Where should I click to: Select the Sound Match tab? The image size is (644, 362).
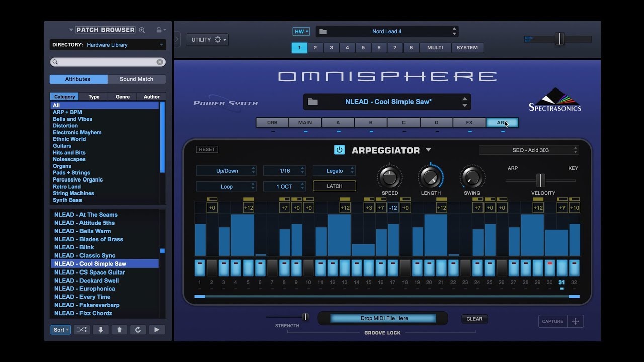[x=136, y=79]
